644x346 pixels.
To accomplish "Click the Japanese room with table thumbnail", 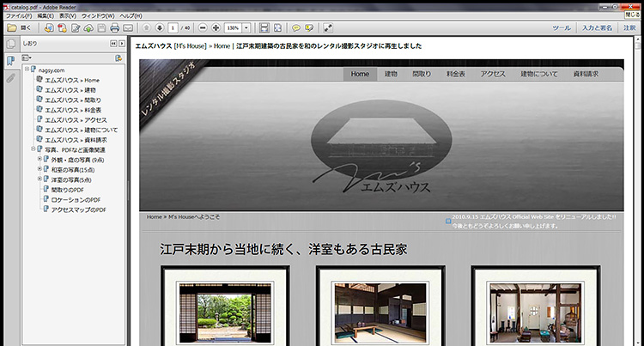I will (x=380, y=313).
